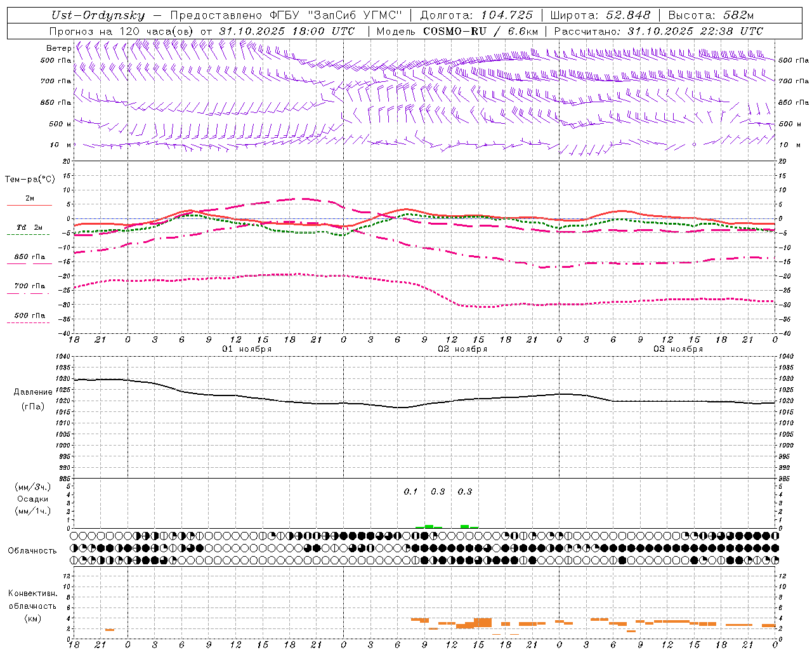The height and width of the screenshot is (650, 812).
Task: Click forecast start time 31.10.2025 18:00 UTC
Action: tap(287, 30)
